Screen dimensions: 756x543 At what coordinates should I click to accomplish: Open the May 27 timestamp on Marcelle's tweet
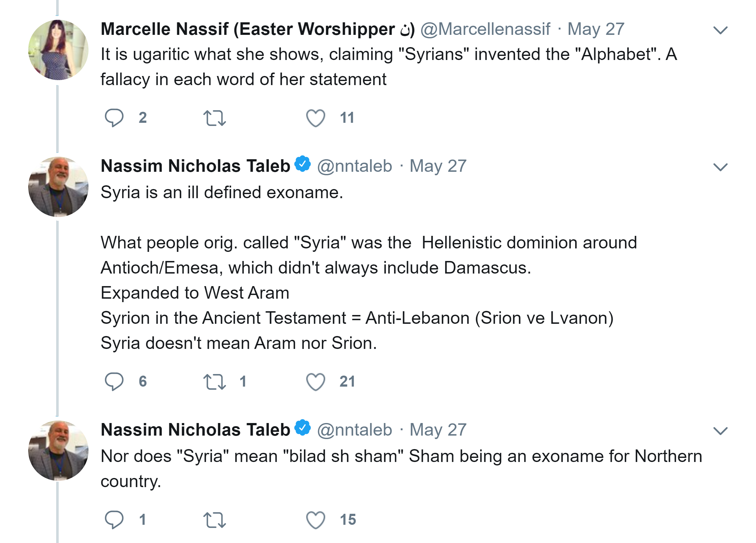[x=596, y=29]
